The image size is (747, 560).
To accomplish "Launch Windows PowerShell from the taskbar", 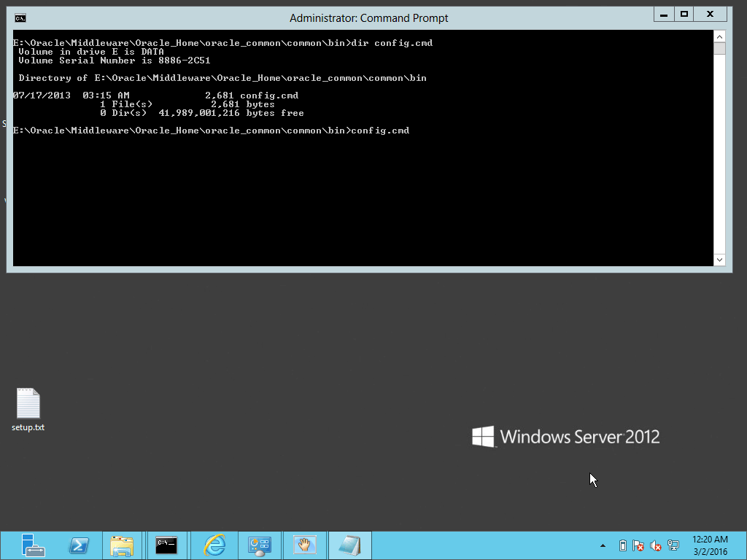I will (x=79, y=545).
